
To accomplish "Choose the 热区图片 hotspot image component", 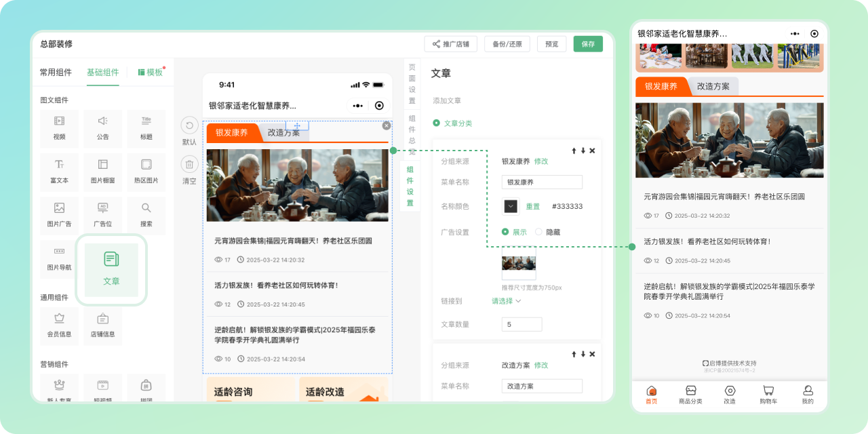I will [146, 172].
